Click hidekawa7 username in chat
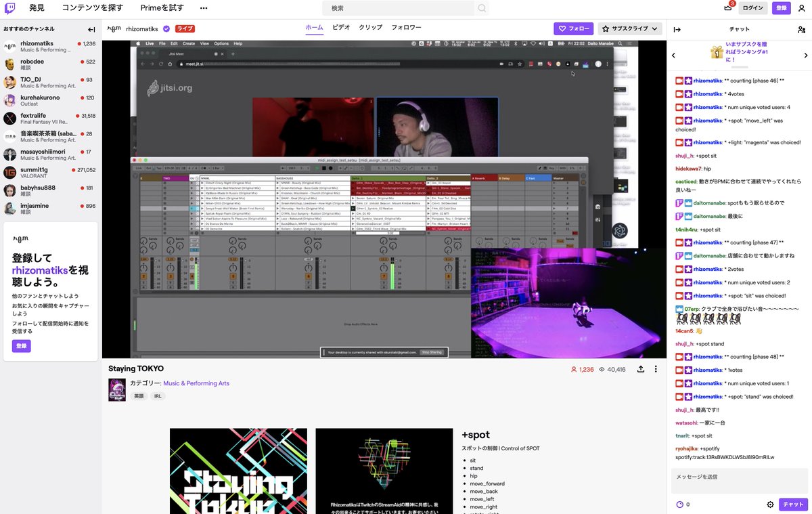Screen dimensions: 812x514 688,169
